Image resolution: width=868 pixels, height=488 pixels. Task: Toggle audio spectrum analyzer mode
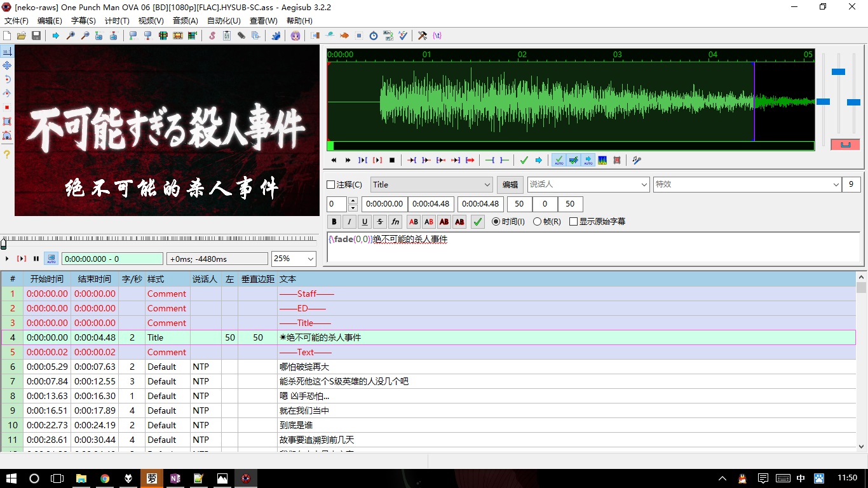click(602, 160)
